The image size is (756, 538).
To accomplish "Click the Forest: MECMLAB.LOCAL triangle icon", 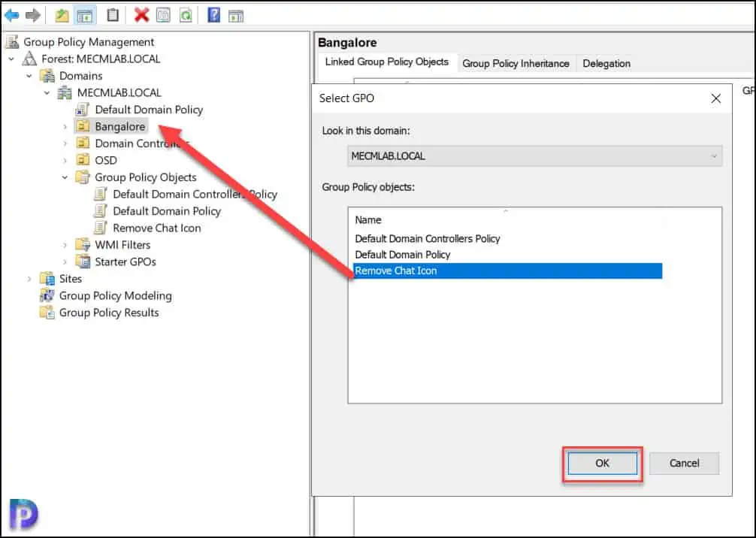I will (x=30, y=59).
